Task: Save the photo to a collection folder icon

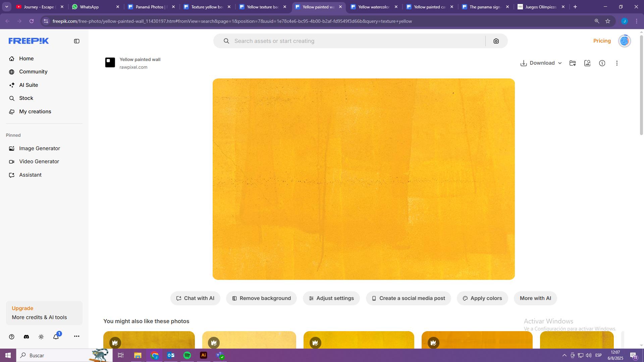Action: pos(573,63)
